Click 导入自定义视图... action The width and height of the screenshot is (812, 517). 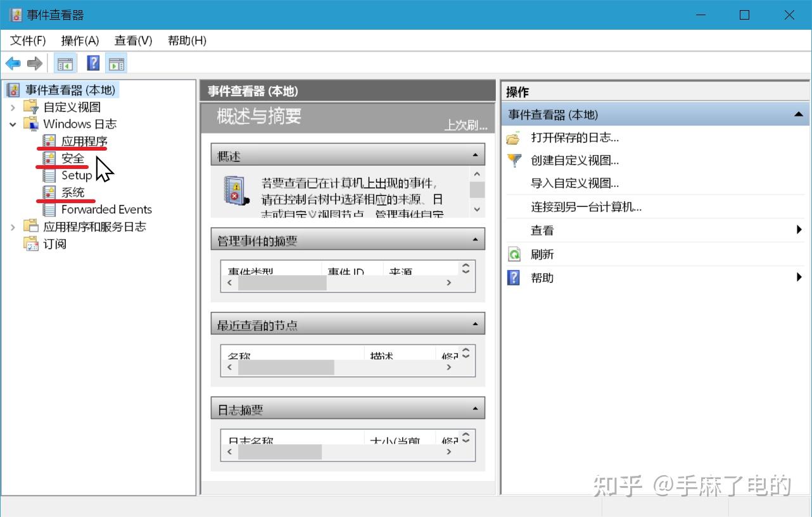pyautogui.click(x=574, y=184)
